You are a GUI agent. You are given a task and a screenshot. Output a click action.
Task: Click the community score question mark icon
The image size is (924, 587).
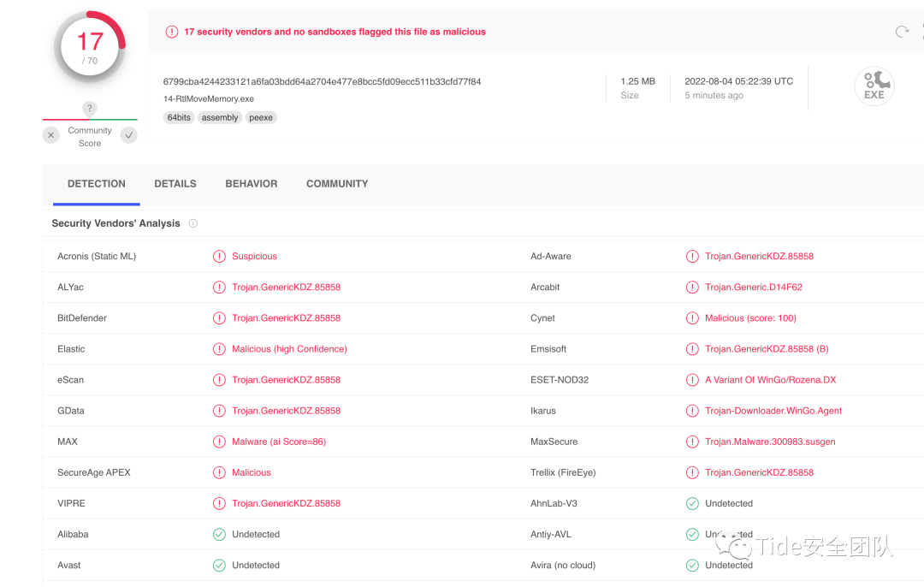[x=90, y=109]
